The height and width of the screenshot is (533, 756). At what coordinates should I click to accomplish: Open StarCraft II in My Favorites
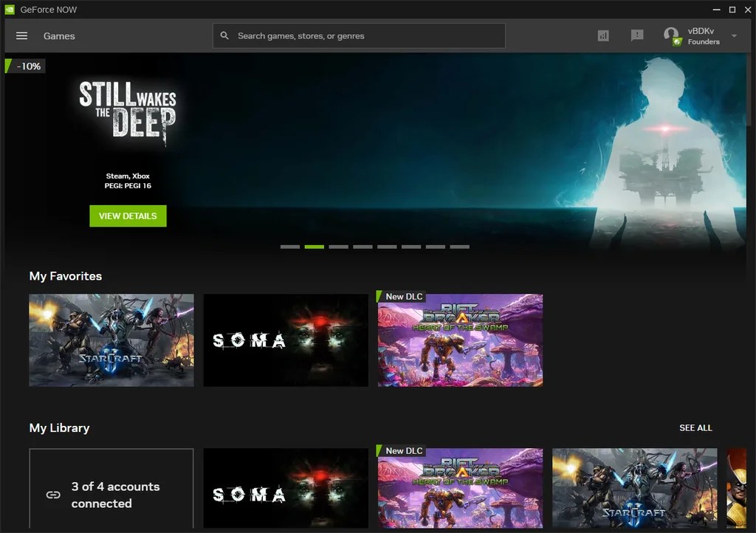(x=111, y=340)
